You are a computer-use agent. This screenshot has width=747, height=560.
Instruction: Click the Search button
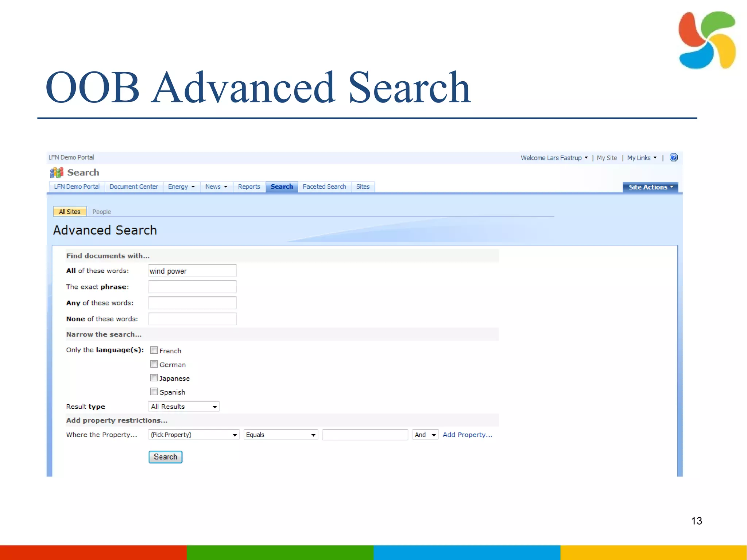click(x=165, y=457)
